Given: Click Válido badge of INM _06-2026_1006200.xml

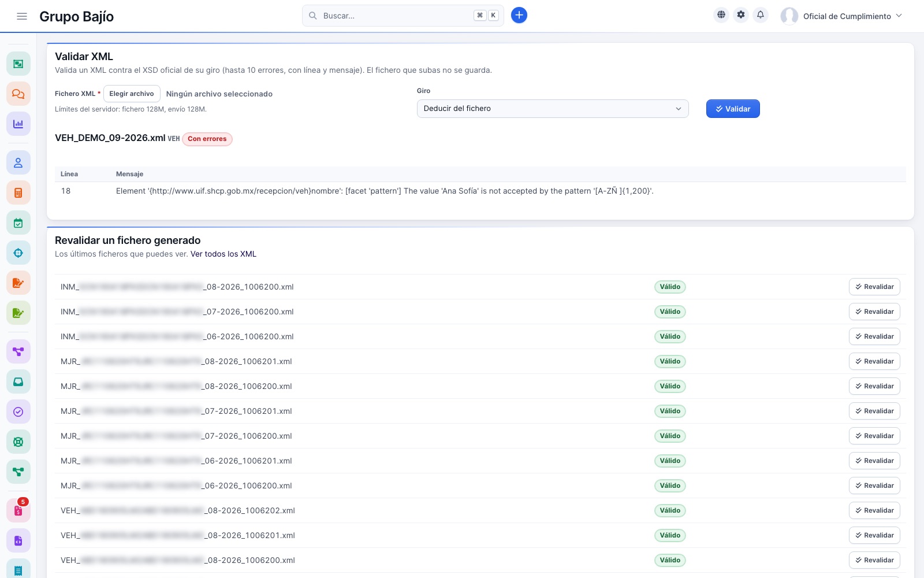Looking at the screenshot, I should 670,336.
